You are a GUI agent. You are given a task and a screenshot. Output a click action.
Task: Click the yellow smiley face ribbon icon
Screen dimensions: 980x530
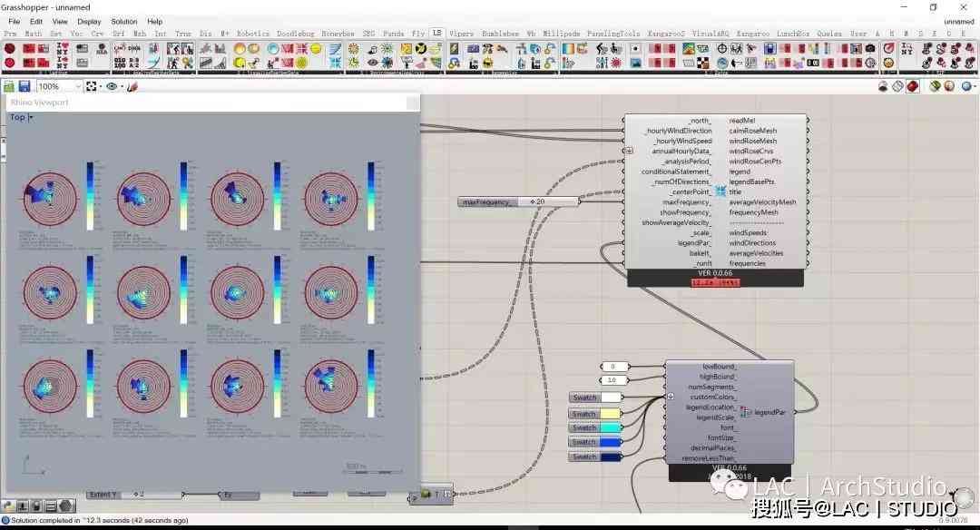pos(888,63)
